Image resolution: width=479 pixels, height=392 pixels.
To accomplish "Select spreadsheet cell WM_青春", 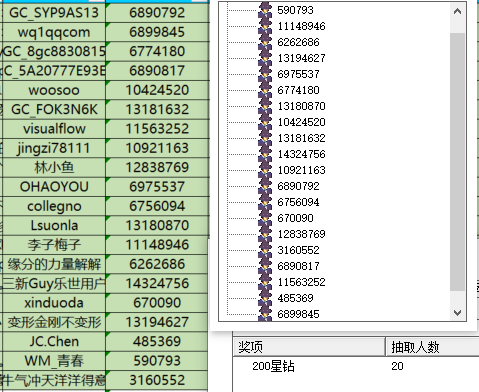I will (54, 361).
